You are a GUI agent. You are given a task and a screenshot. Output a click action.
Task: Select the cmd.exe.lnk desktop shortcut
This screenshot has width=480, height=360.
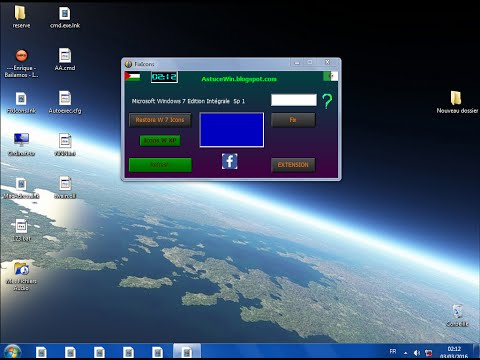point(65,17)
